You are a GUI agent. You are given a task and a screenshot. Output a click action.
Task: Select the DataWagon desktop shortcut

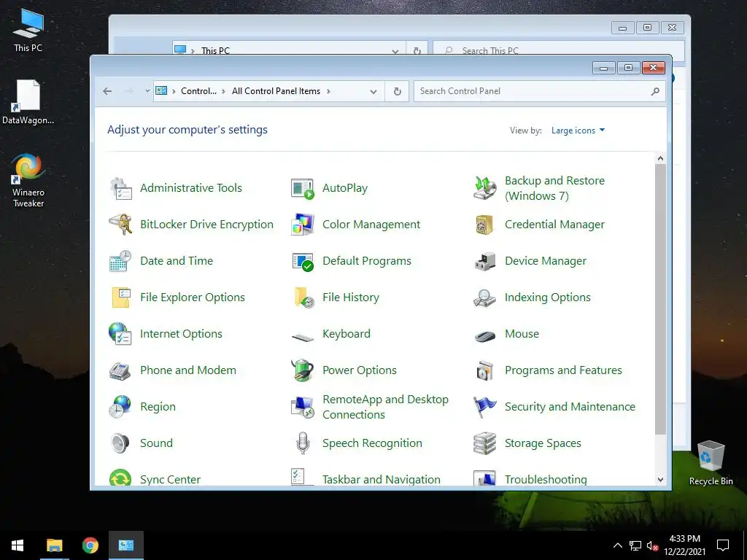pos(28,102)
